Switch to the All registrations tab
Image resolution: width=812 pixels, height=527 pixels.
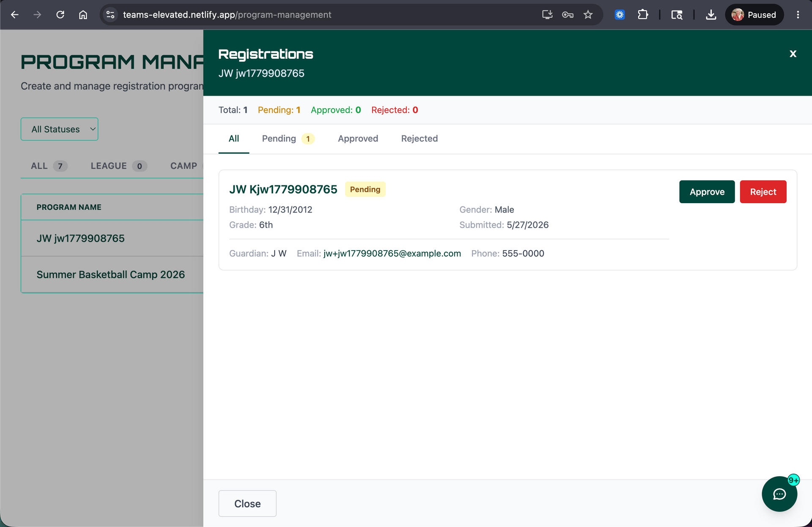tap(234, 138)
